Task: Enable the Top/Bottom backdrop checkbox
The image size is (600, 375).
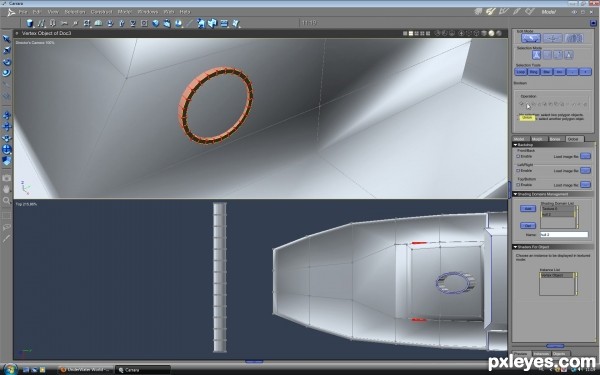Action: pyautogui.click(x=518, y=185)
